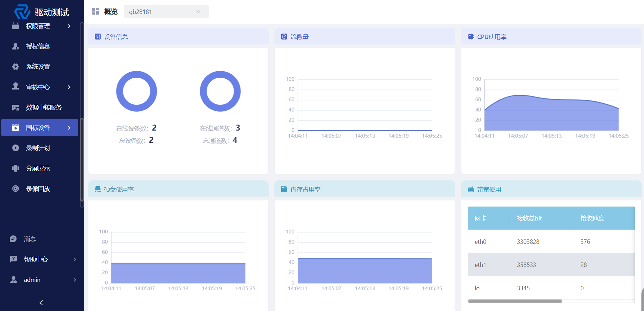Click the sidebar vertical scrollbar
The height and width of the screenshot is (311, 644).
82,159
